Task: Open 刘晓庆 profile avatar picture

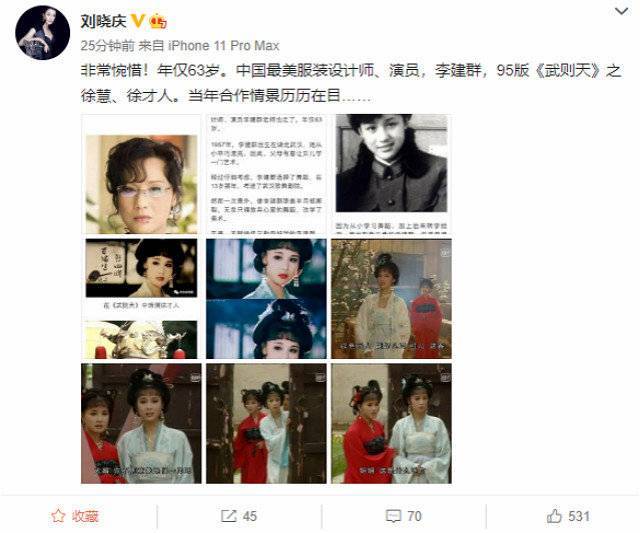Action: [42, 33]
